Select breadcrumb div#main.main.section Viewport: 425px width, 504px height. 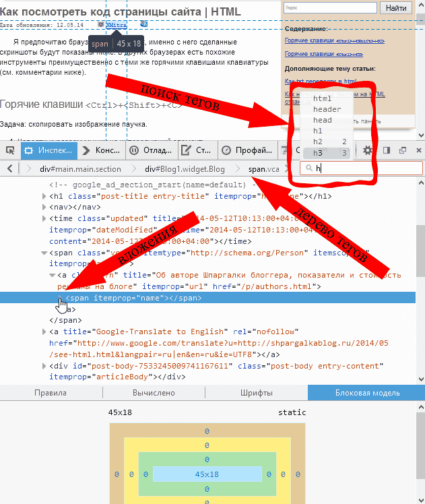pyautogui.click(x=80, y=169)
